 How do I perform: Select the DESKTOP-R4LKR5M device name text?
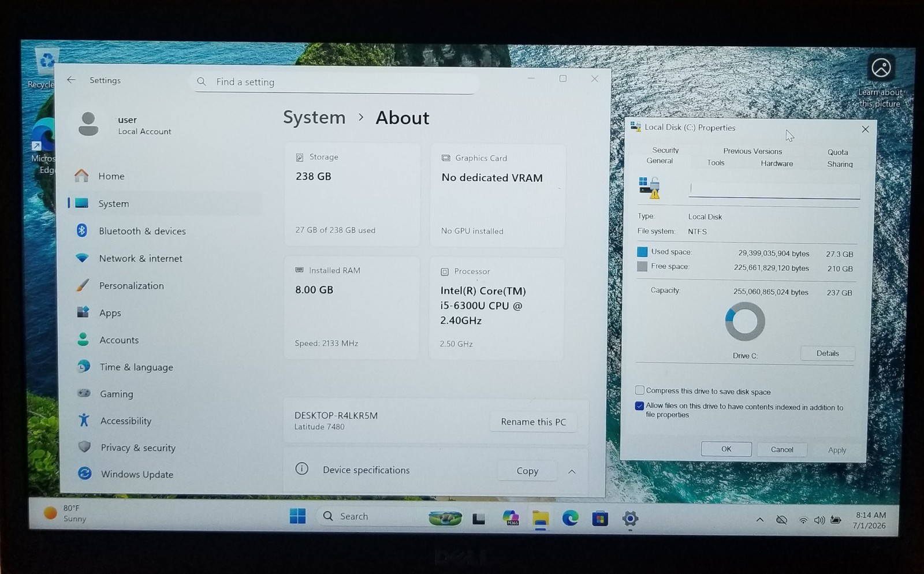coord(336,415)
